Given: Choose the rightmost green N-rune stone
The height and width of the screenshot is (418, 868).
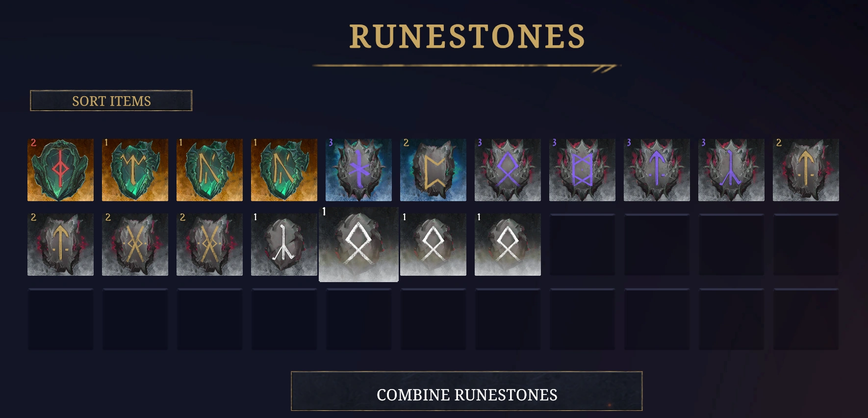Looking at the screenshot, I should point(284,170).
